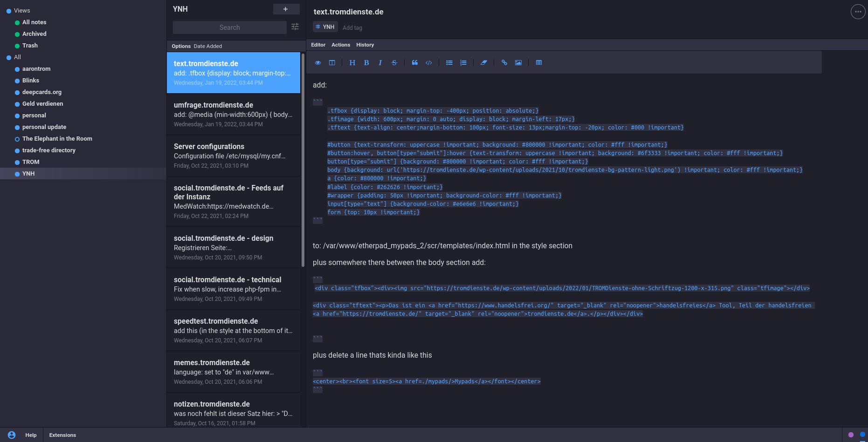Insert a blockquote via the quote icon
Screen dimensions: 868x442
click(x=414, y=63)
